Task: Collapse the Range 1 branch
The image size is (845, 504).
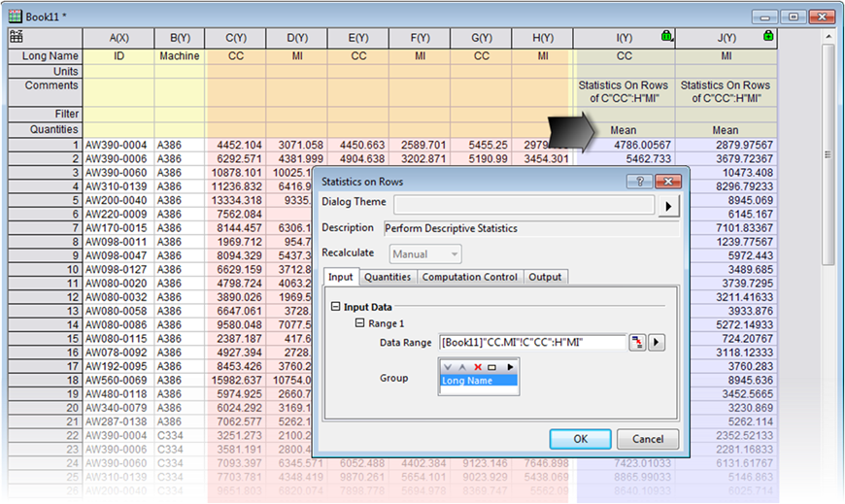Action: coord(360,323)
